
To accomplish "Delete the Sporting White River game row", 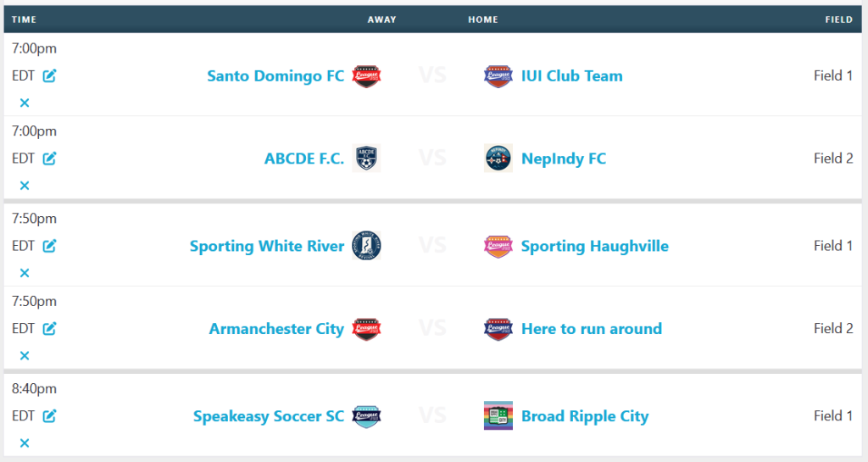I will point(25,273).
